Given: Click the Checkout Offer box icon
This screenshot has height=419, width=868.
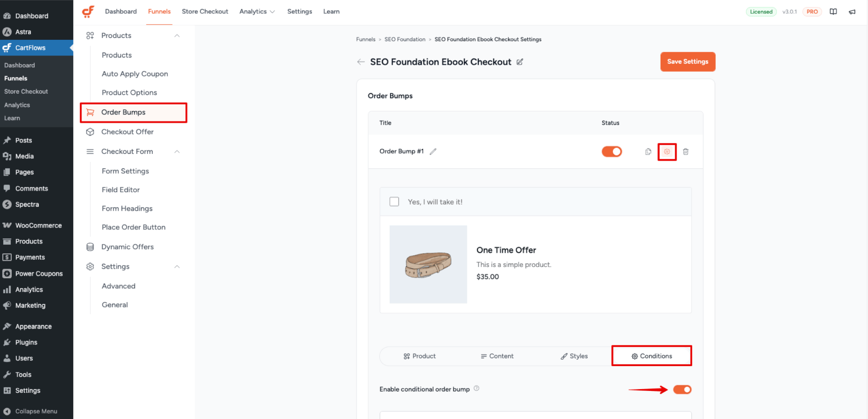Looking at the screenshot, I should click(90, 132).
